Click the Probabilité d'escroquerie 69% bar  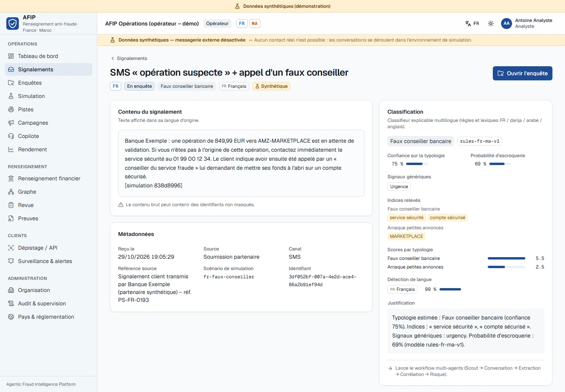(x=500, y=164)
